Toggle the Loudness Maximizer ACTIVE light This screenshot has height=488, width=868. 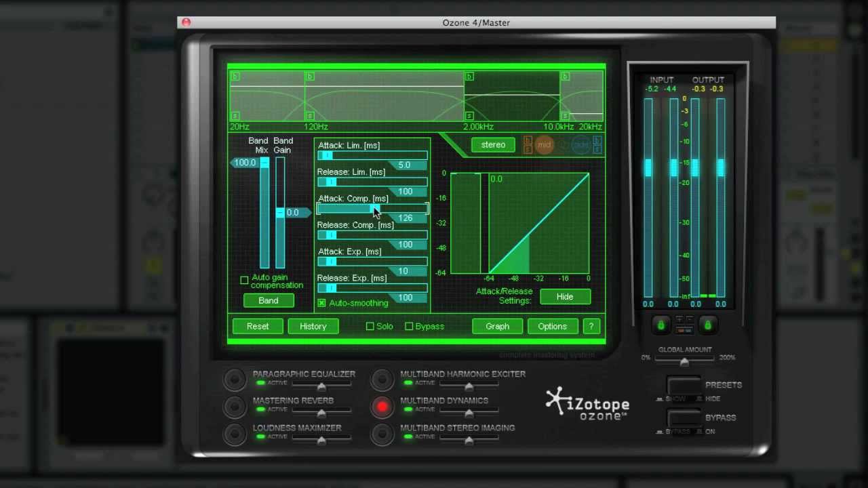(260, 436)
